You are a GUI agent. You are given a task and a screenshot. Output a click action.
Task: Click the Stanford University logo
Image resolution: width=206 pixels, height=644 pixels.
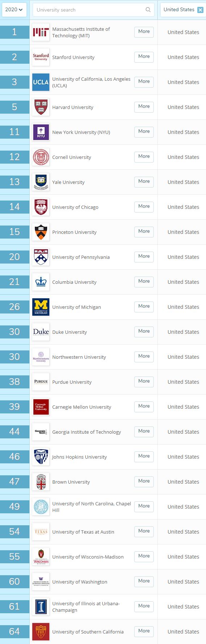tap(41, 57)
